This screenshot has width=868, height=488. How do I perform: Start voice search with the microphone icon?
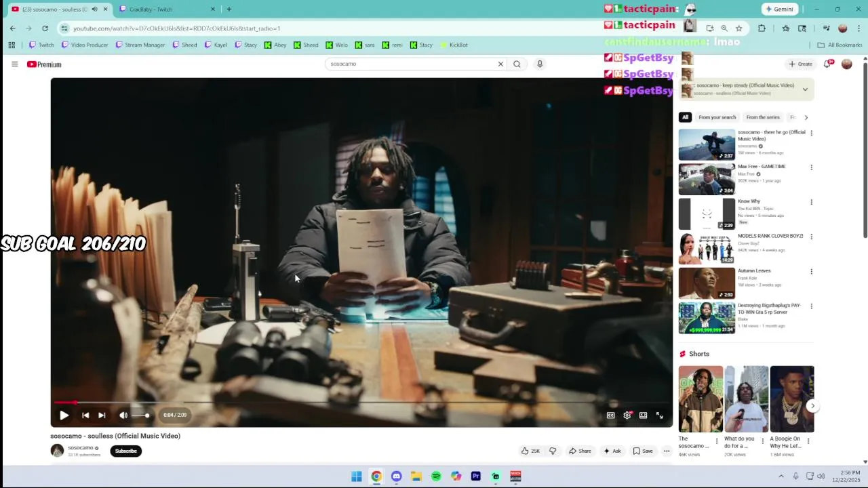[x=540, y=64]
